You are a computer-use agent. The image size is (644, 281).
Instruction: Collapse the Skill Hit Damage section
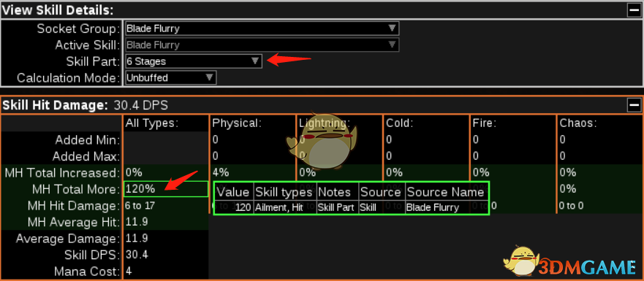[634, 105]
